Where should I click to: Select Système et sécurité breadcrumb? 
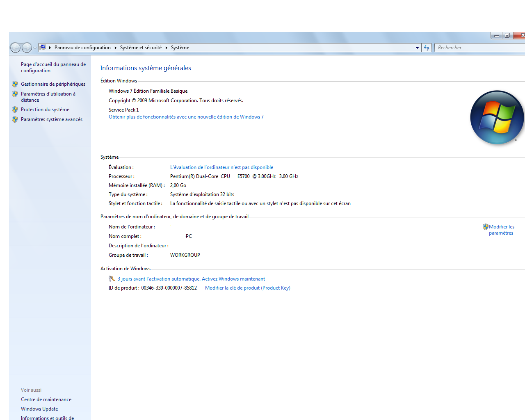pos(141,48)
